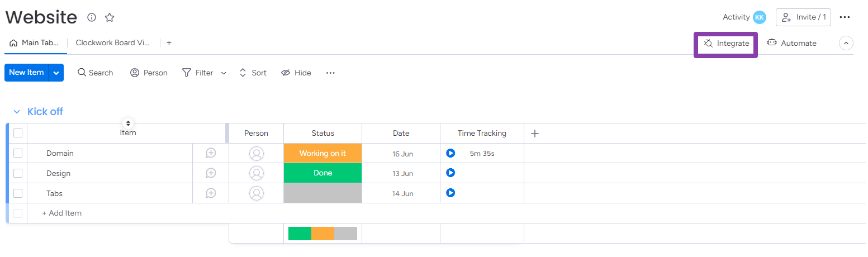Collapse the board header with the chevron
Viewport: 868px width, 257px height.
[846, 43]
